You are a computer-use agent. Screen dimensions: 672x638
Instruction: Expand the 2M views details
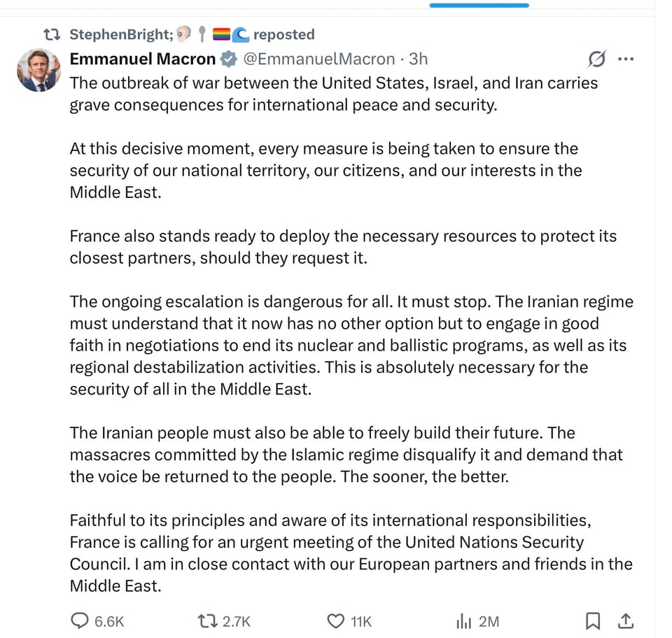click(x=490, y=621)
